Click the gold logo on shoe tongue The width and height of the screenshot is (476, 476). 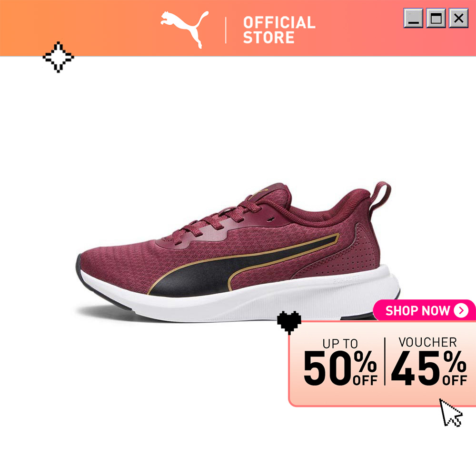click(263, 191)
